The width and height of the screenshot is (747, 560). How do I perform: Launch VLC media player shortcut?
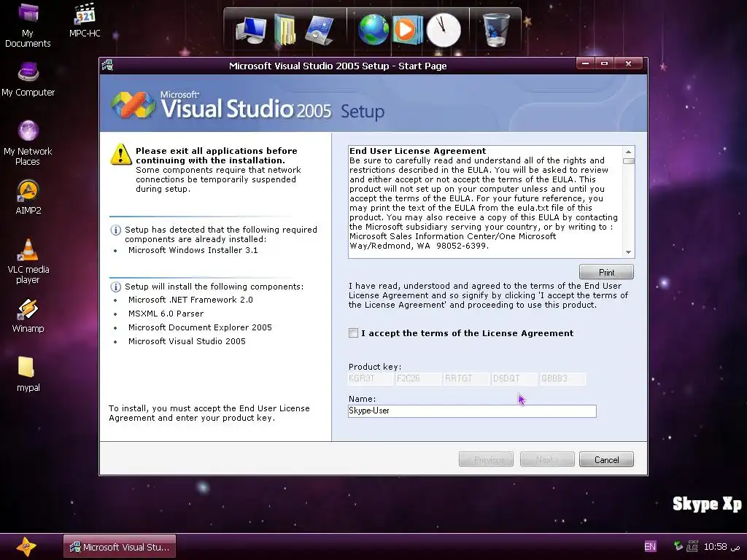tap(28, 261)
